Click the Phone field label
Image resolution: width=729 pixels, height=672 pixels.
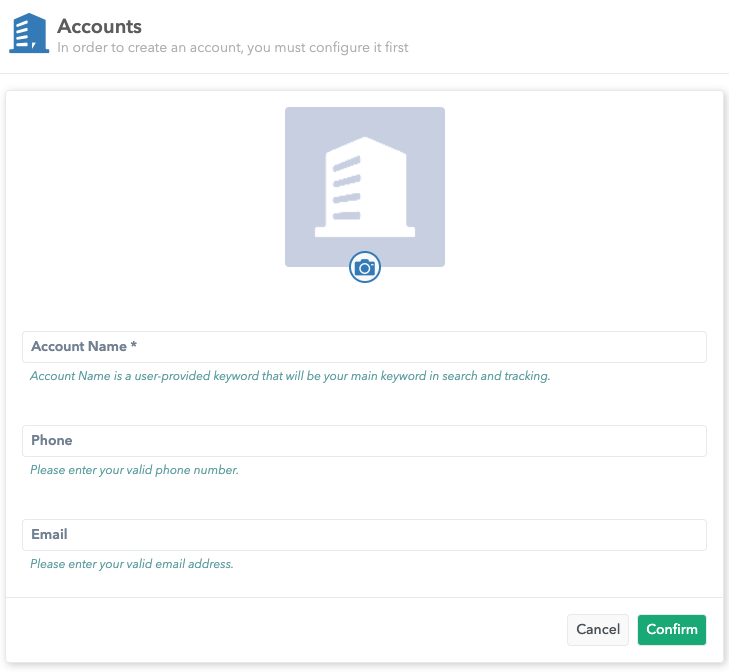52,441
